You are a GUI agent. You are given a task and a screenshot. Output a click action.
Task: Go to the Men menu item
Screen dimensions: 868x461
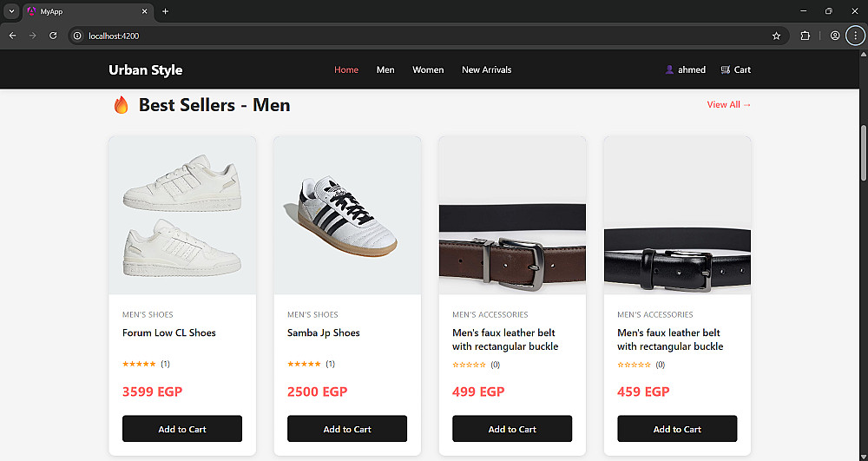[385, 70]
